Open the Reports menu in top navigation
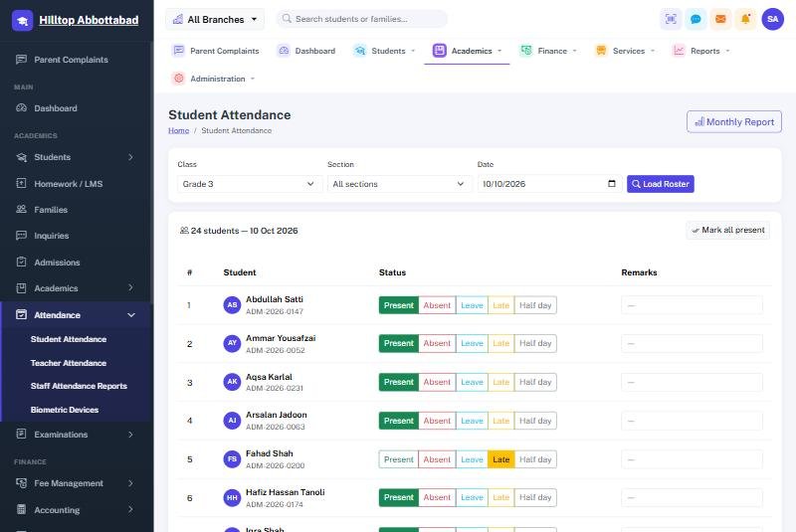This screenshot has width=796, height=532. pos(701,51)
